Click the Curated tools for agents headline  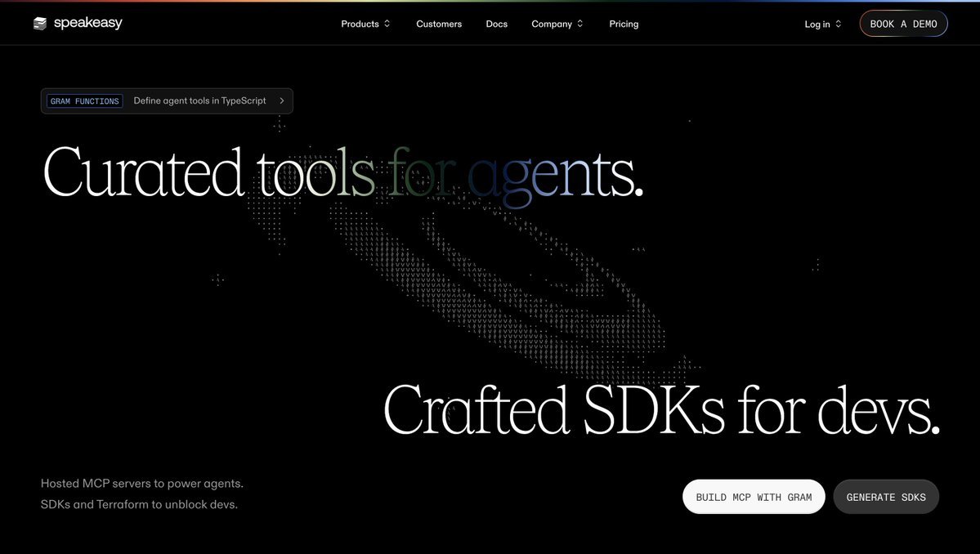(x=342, y=172)
